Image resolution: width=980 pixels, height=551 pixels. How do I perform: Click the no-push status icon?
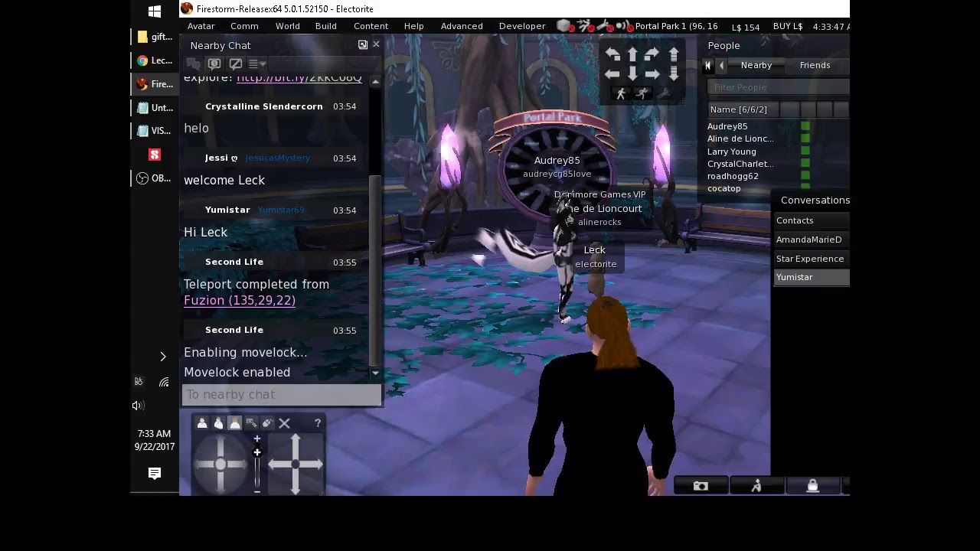click(x=586, y=26)
